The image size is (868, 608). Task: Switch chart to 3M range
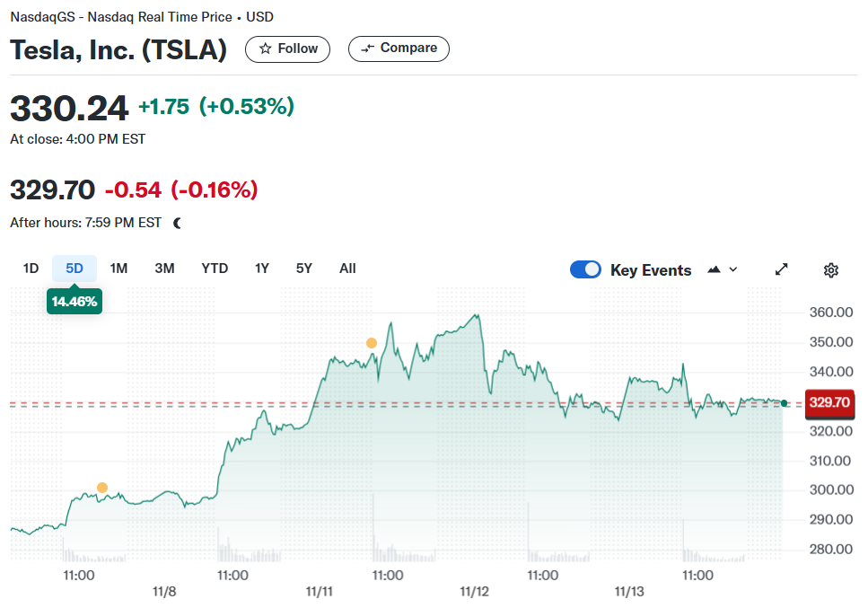point(164,269)
